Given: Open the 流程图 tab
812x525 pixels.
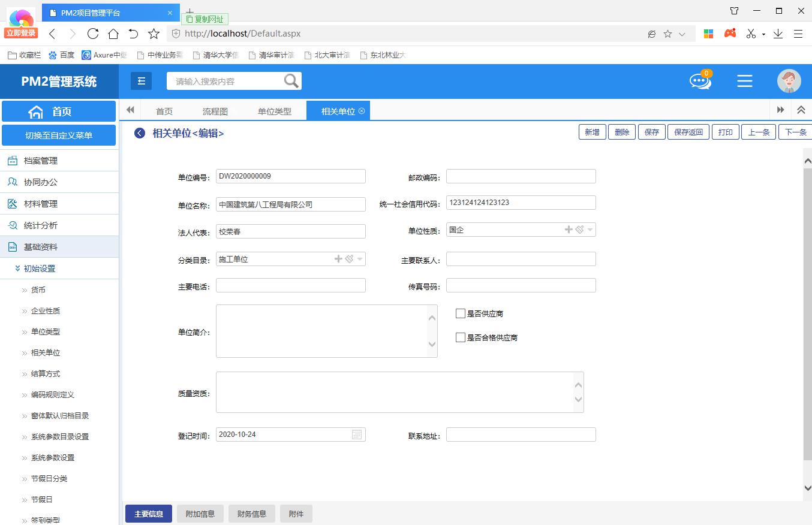Looking at the screenshot, I should [215, 111].
